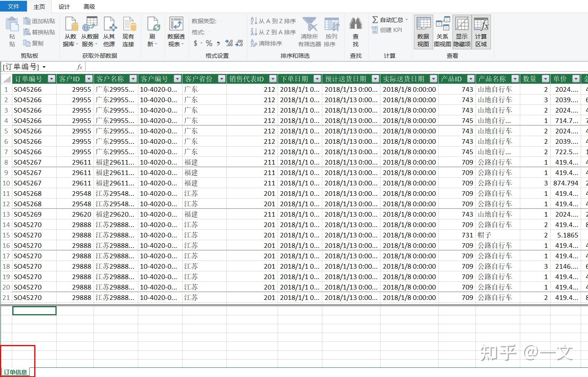
Task: Open the 客户省份 column filter dropdown
Action: point(221,79)
